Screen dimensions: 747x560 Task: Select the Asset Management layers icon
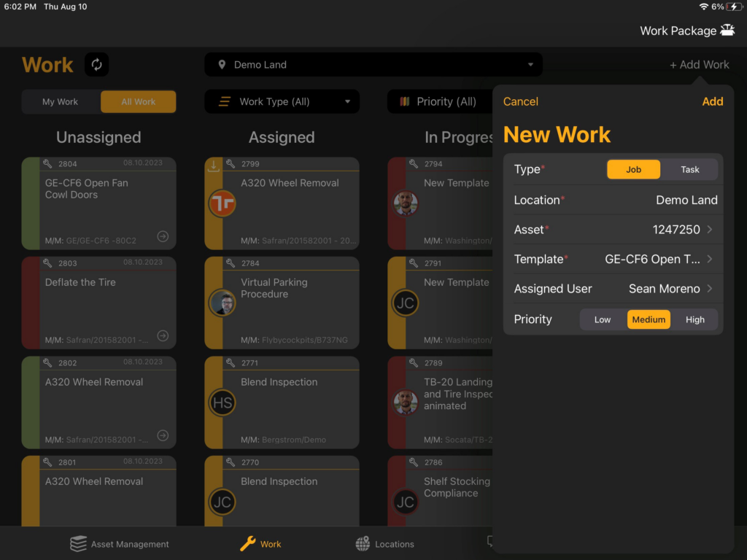(78, 543)
